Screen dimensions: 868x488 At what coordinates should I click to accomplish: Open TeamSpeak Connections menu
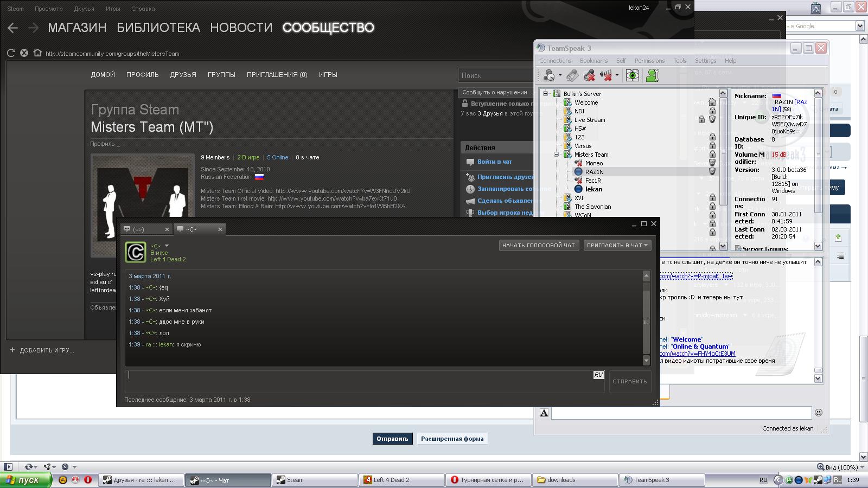(x=555, y=61)
